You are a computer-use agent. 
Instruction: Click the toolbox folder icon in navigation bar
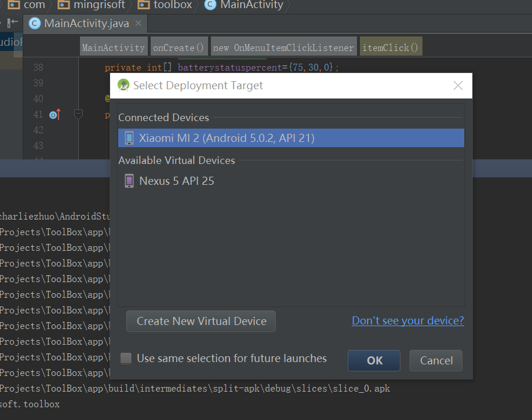click(144, 5)
